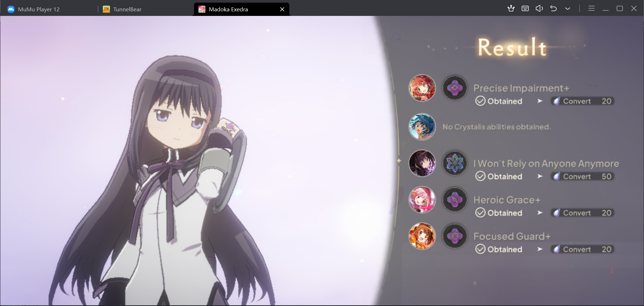Click the Precise Impairment+ crystalis icon
This screenshot has width=644, height=306.
pos(455,88)
